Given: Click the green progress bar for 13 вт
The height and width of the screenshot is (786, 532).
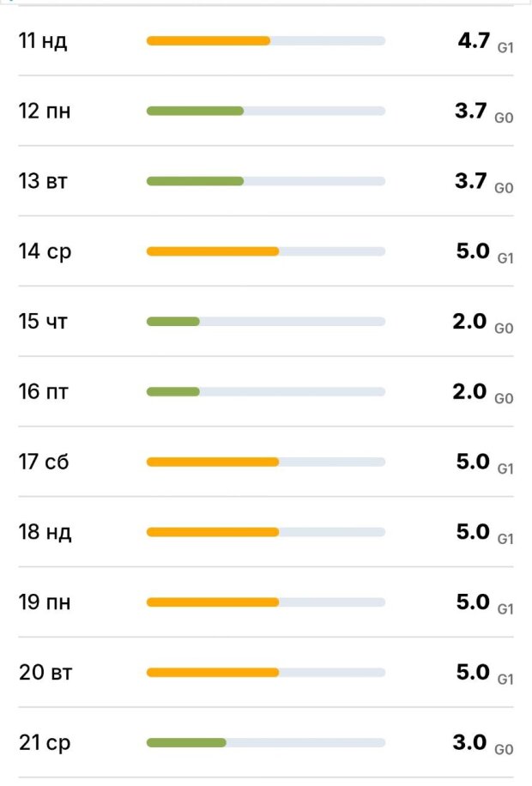Looking at the screenshot, I should coord(195,181).
